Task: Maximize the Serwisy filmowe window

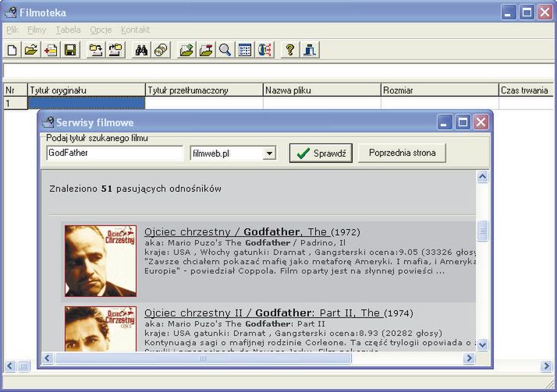Action: 463,122
